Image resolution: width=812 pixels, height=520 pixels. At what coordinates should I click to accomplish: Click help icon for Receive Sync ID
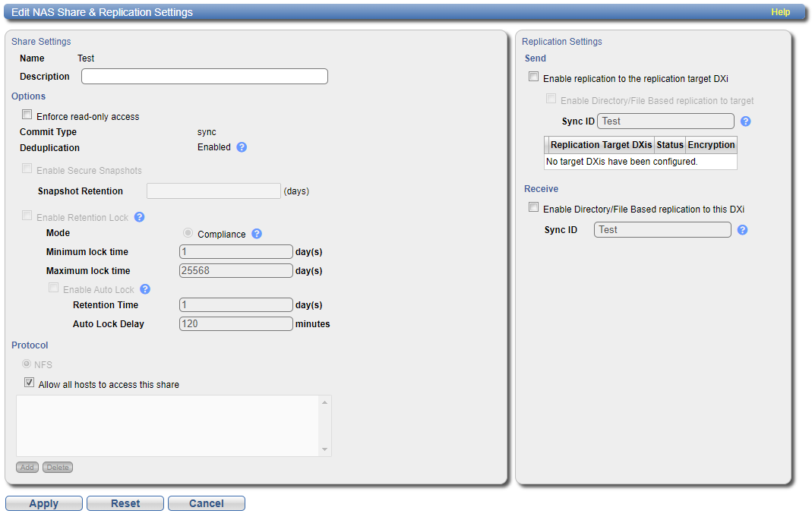[x=742, y=230]
